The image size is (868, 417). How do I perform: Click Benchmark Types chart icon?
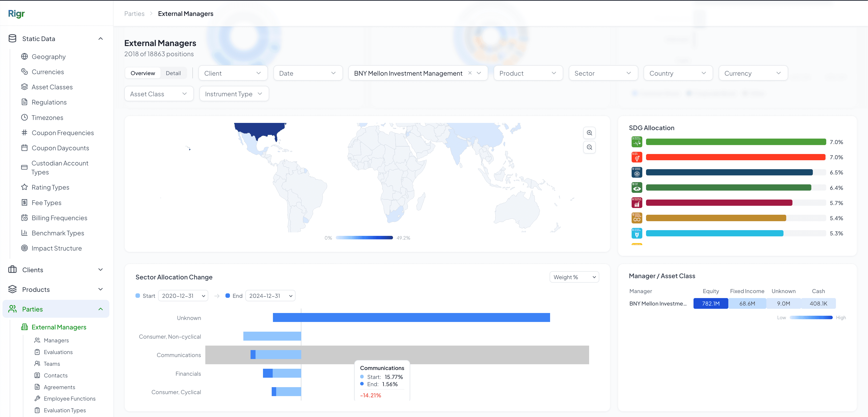[x=24, y=233]
